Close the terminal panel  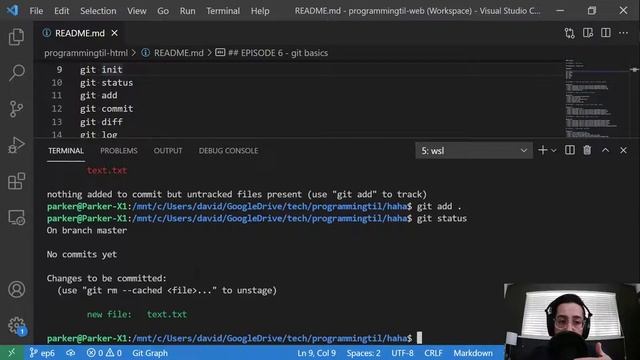click(623, 150)
